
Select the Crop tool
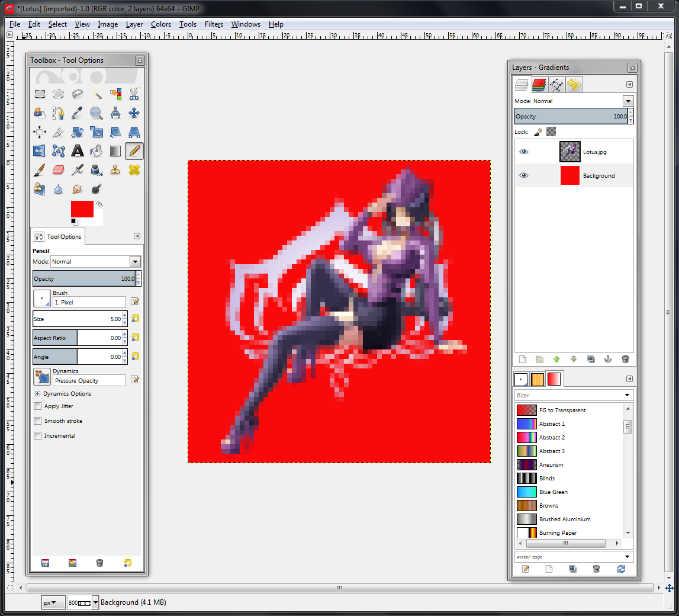click(58, 131)
